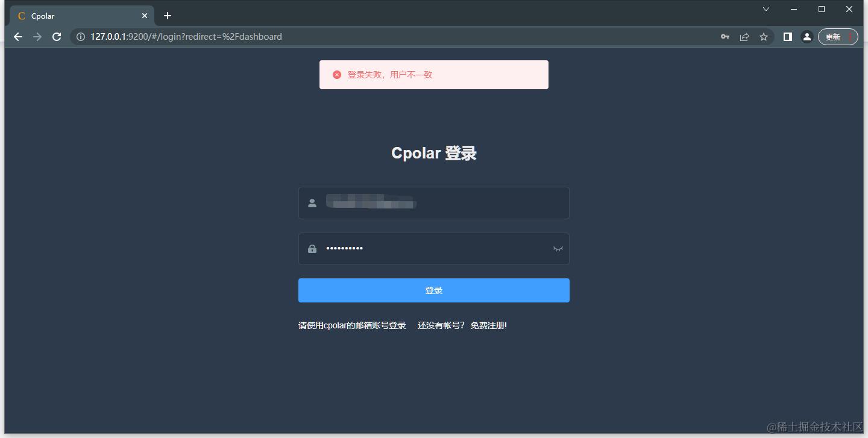Click the share page icon
This screenshot has height=438, width=868.
point(744,37)
